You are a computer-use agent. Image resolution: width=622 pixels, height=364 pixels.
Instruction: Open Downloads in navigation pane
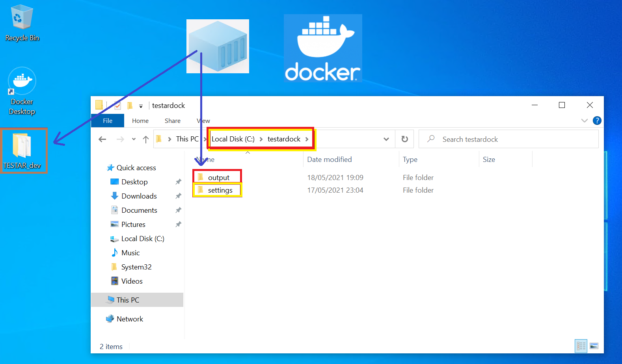tap(139, 196)
